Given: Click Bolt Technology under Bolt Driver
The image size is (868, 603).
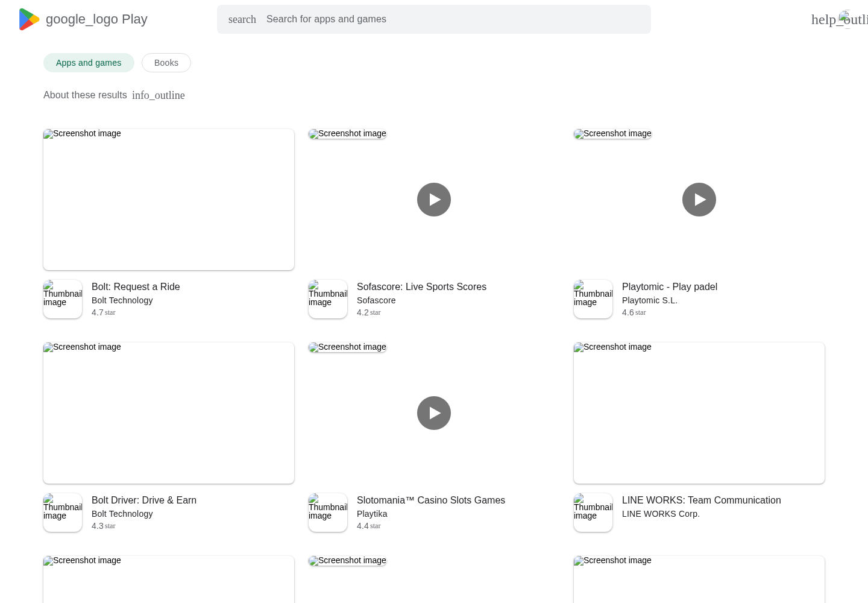Looking at the screenshot, I should coord(122,514).
